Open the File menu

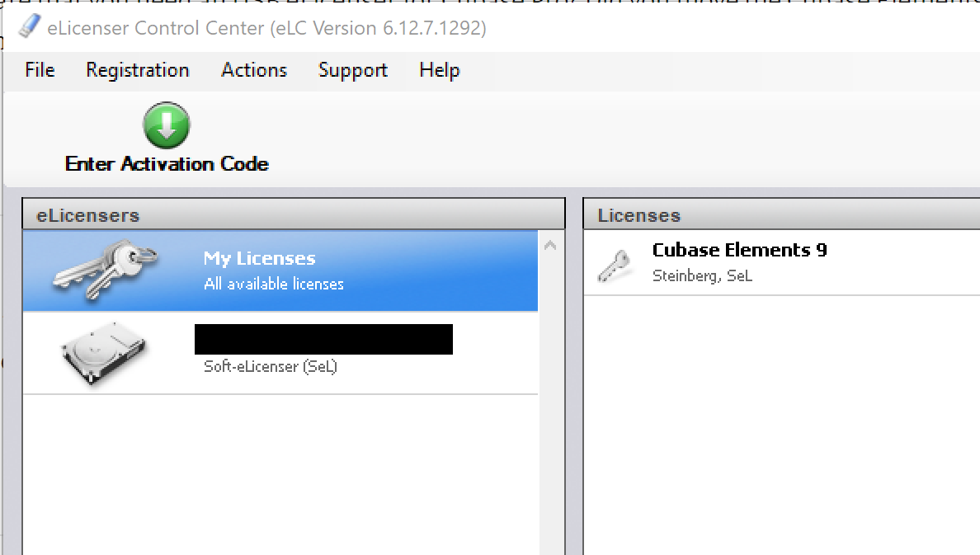40,70
